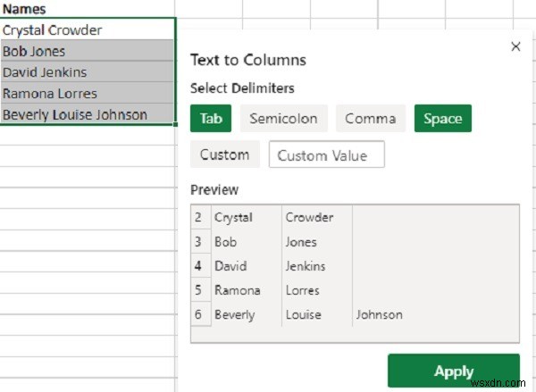The width and height of the screenshot is (536, 392).
Task: Click Jones in the preview table
Action: point(301,242)
